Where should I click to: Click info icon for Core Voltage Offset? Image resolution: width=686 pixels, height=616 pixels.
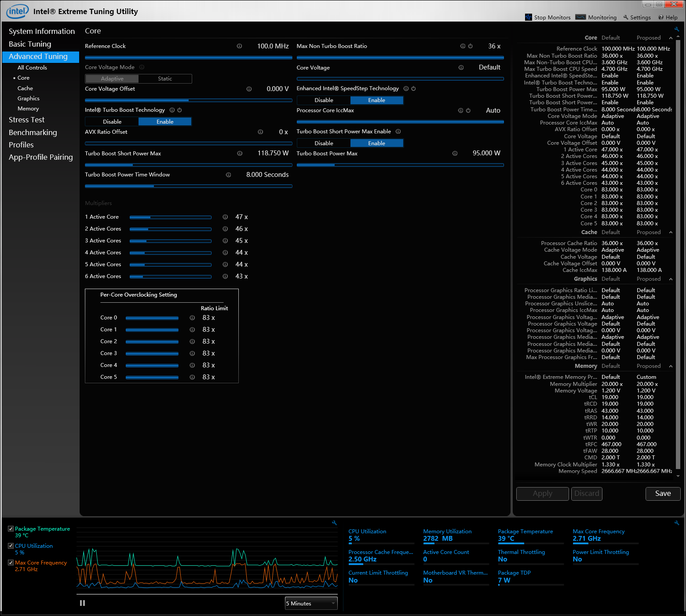click(249, 89)
